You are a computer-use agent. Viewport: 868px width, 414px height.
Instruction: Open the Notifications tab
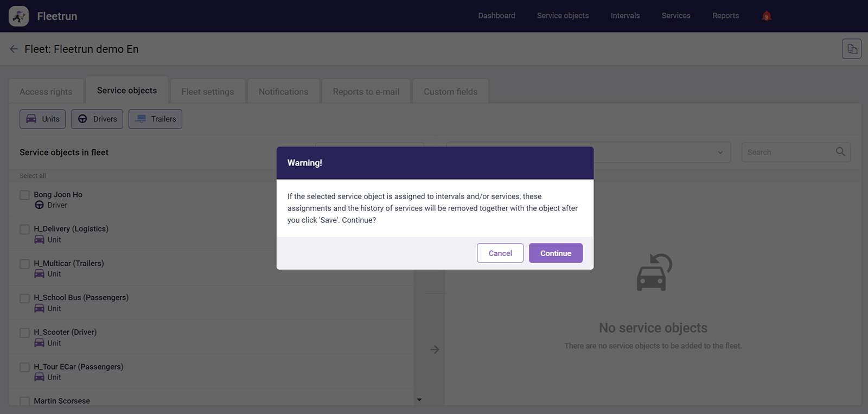point(283,92)
